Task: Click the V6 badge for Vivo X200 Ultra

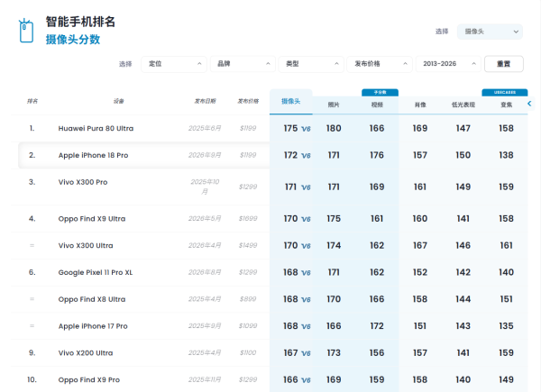Action: [x=306, y=354]
